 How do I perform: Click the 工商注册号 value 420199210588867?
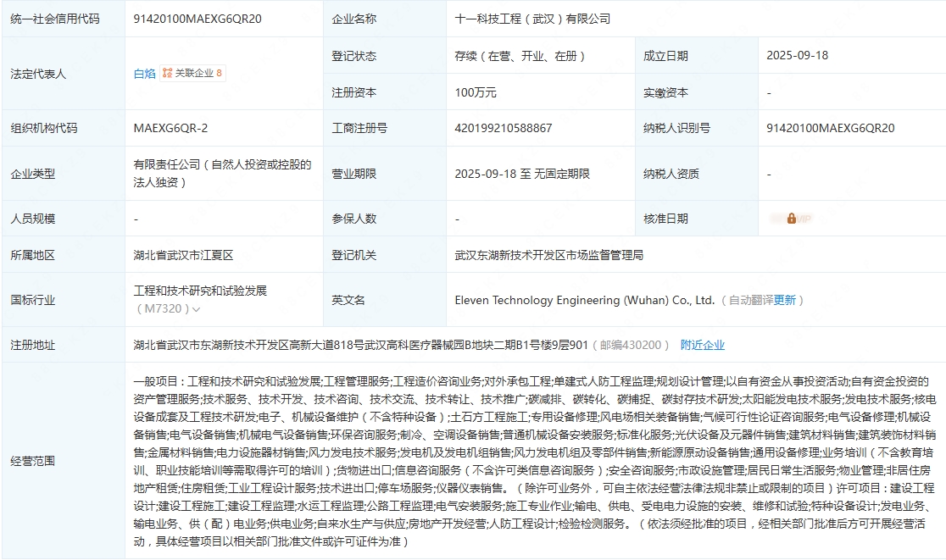[x=504, y=129]
